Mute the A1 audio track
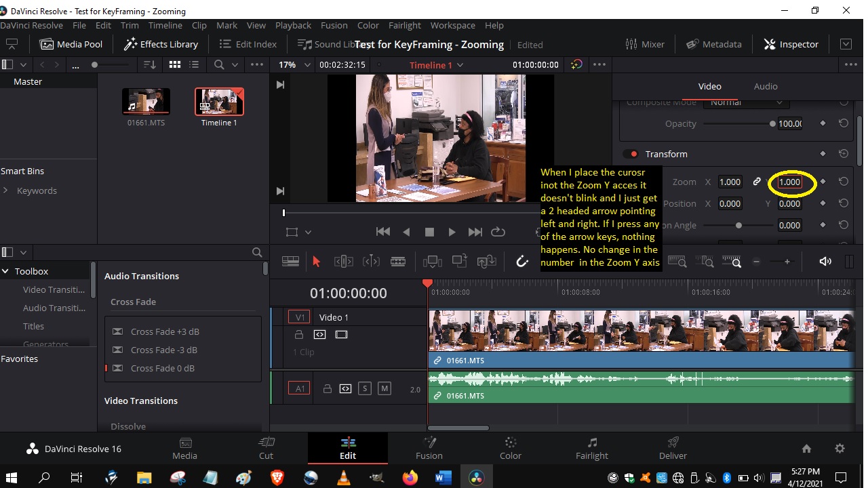This screenshot has width=868, height=488. coord(384,388)
